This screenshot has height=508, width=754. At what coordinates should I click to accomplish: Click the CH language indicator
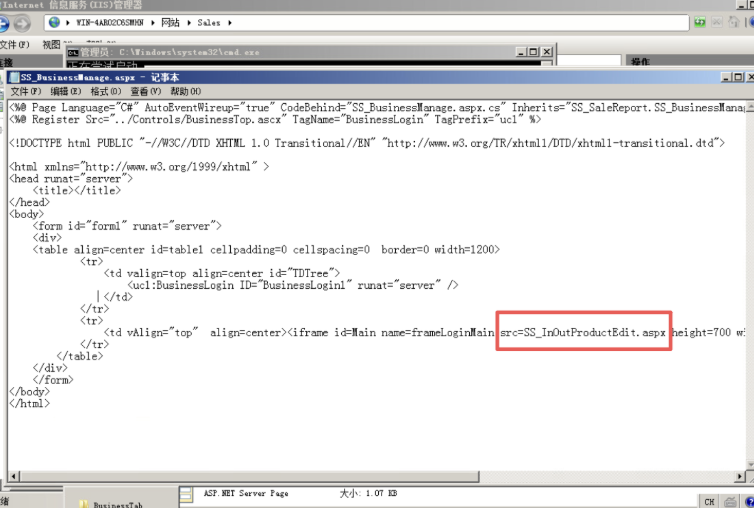pyautogui.click(x=709, y=502)
